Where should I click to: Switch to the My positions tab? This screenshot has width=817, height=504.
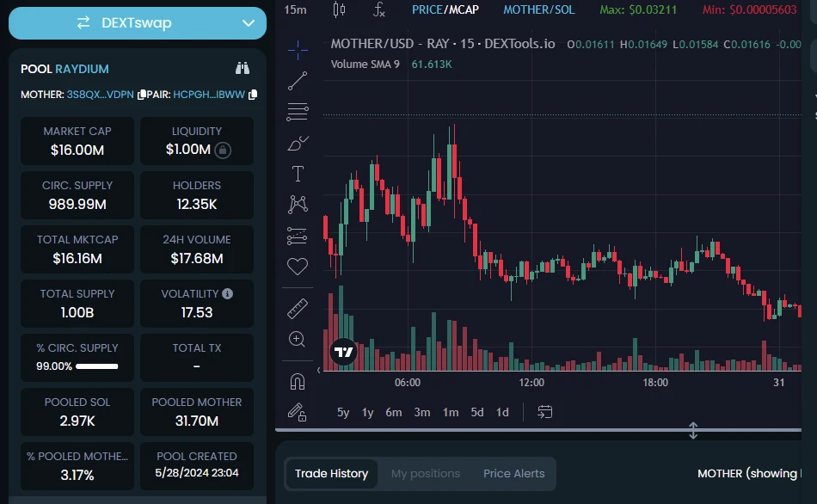click(426, 473)
